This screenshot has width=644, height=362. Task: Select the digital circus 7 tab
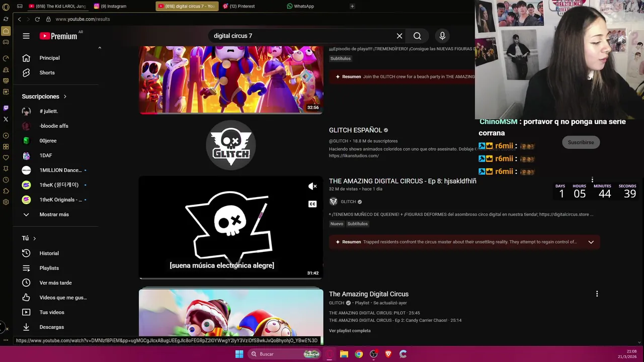(x=187, y=6)
